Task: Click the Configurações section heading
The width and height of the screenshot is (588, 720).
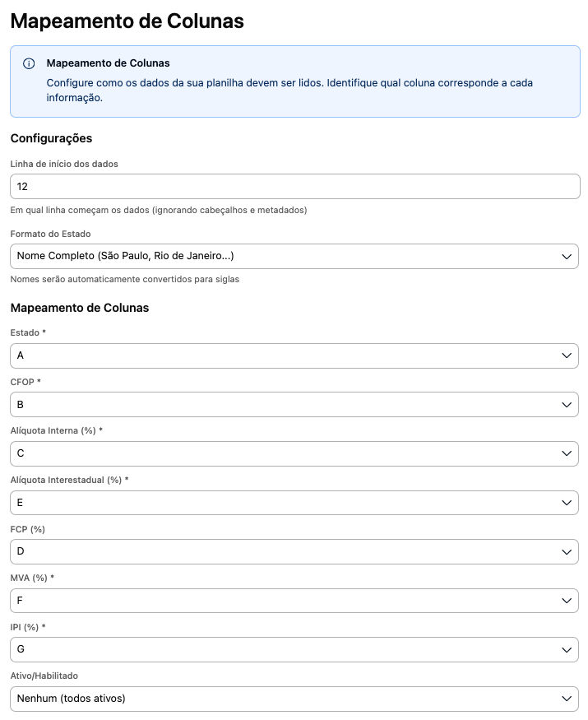Action: (52, 138)
